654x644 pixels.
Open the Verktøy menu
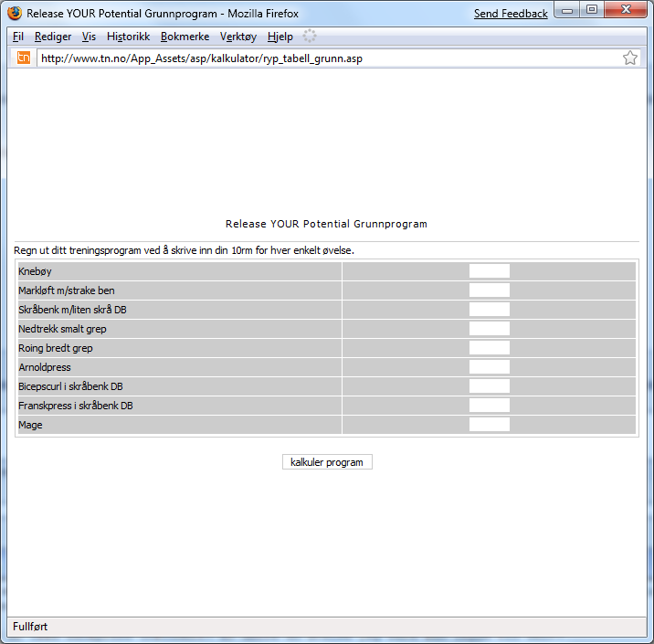(238, 37)
